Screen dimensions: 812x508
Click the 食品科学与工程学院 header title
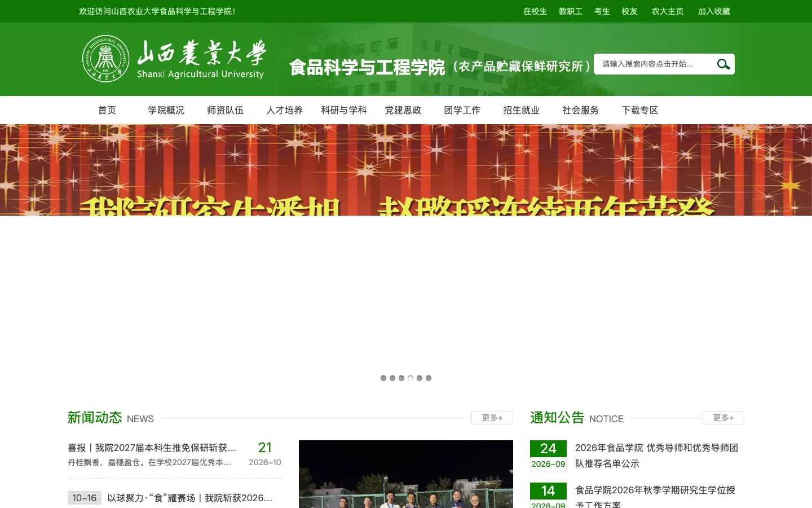coord(367,67)
